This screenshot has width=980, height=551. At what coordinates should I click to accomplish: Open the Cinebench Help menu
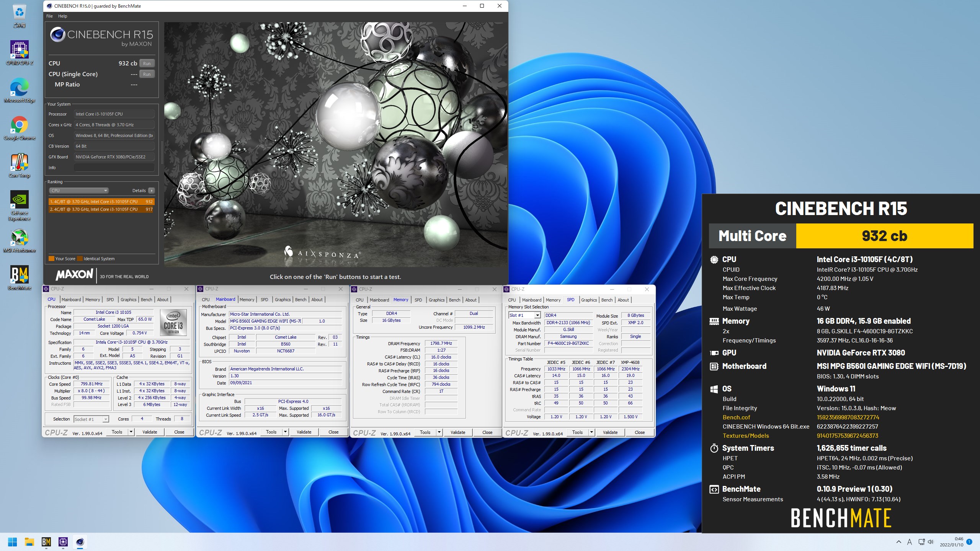coord(63,16)
